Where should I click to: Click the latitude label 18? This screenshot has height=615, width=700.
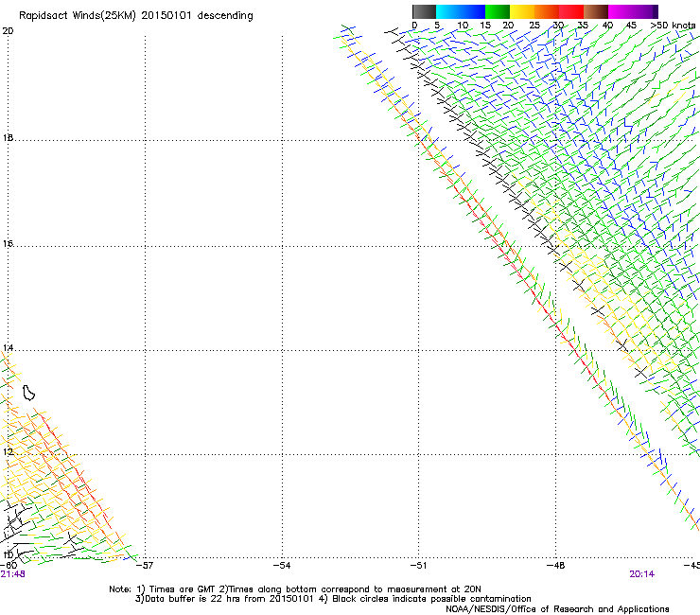[8, 137]
